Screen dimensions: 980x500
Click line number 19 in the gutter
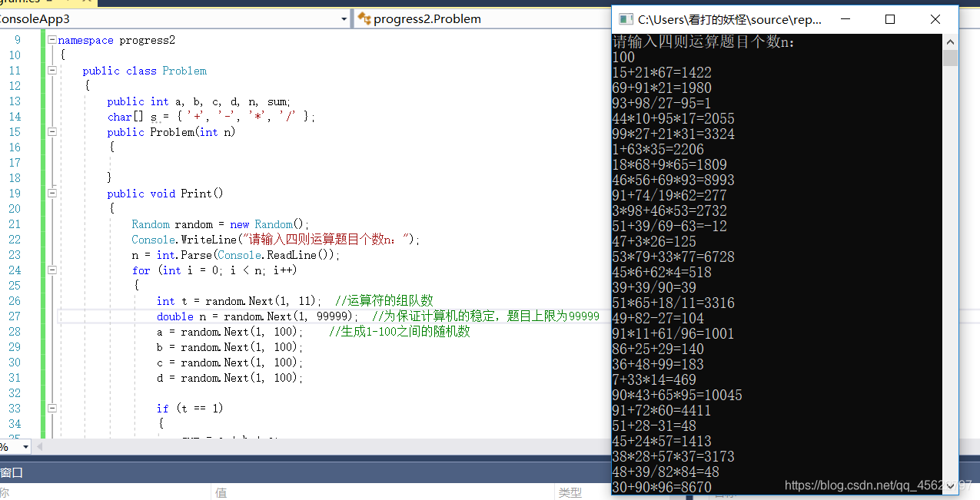15,194
